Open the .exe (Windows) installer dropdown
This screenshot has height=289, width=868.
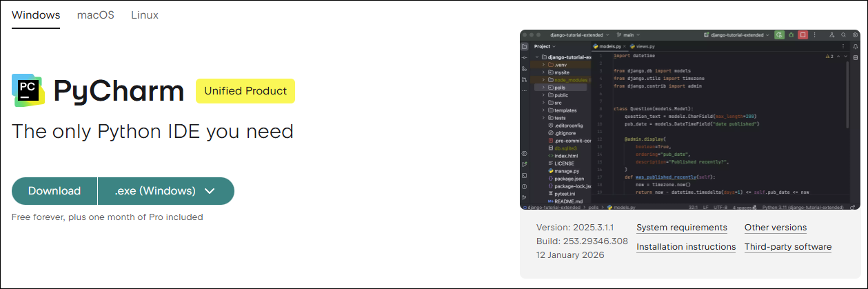click(x=166, y=191)
